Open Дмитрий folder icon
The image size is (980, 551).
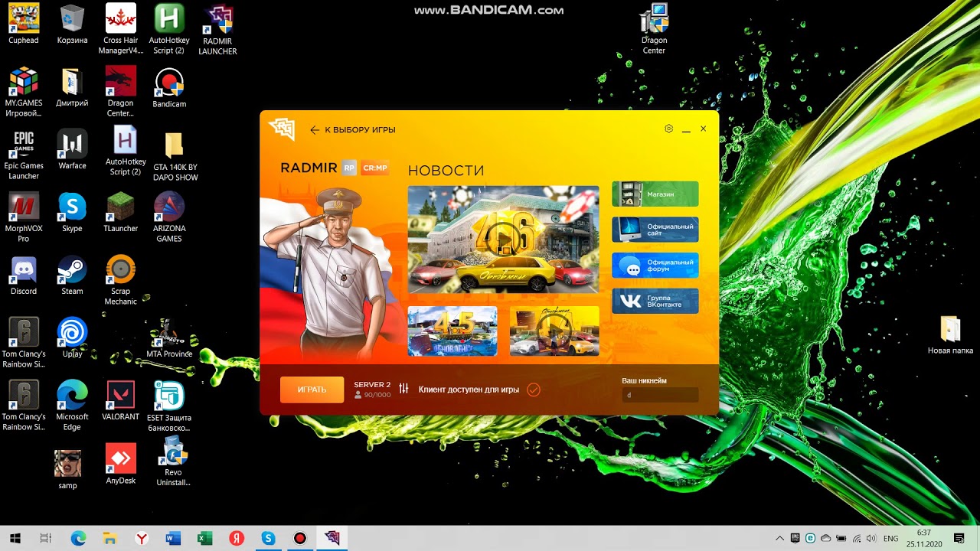[72, 87]
